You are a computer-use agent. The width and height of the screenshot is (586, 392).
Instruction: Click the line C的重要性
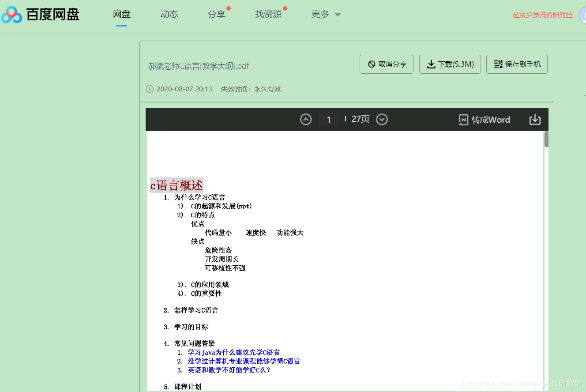coord(206,294)
